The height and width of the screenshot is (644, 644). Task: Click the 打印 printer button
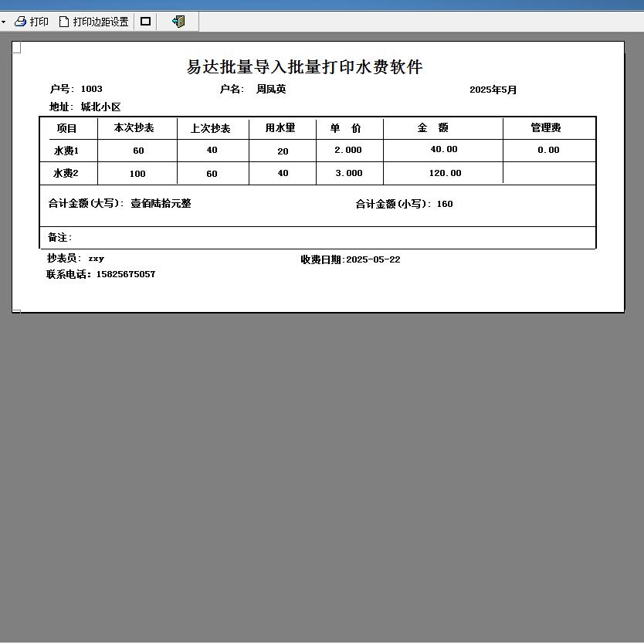tap(32, 22)
